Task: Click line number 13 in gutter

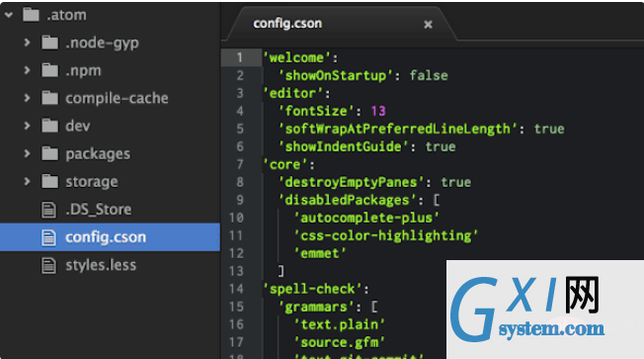Action: click(236, 271)
